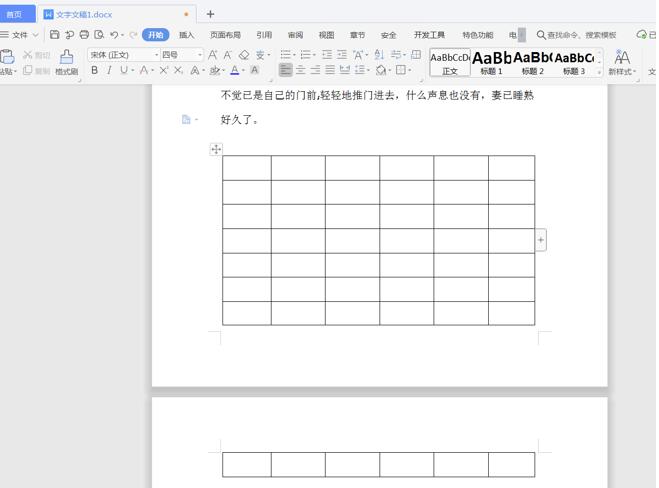Apply the font color (A with colored bar)
The width and height of the screenshot is (659, 488).
(235, 70)
